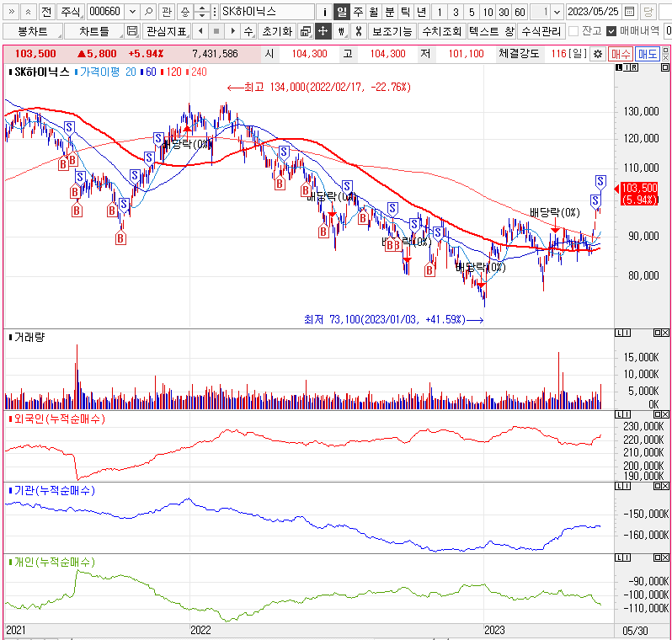672x640 pixels.
Task: Toggle the L scale button on price chart
Action: pyautogui.click(x=619, y=67)
